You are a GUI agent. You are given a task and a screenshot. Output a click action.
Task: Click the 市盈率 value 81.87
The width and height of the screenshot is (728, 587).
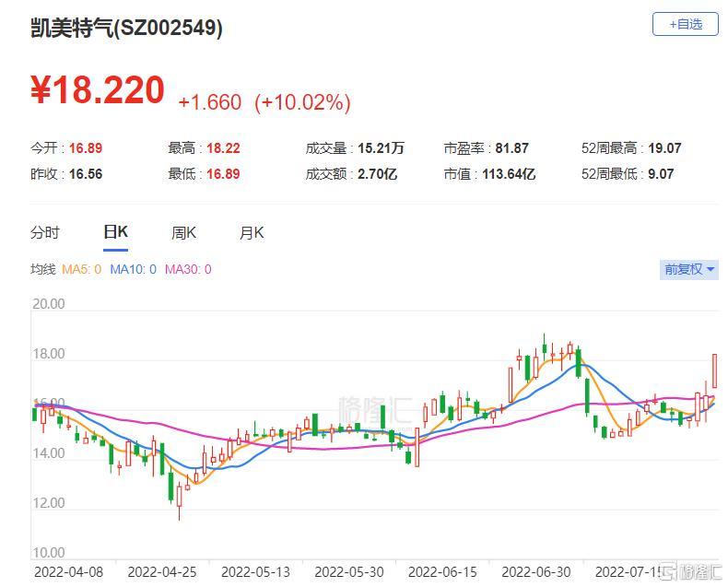[x=511, y=148]
